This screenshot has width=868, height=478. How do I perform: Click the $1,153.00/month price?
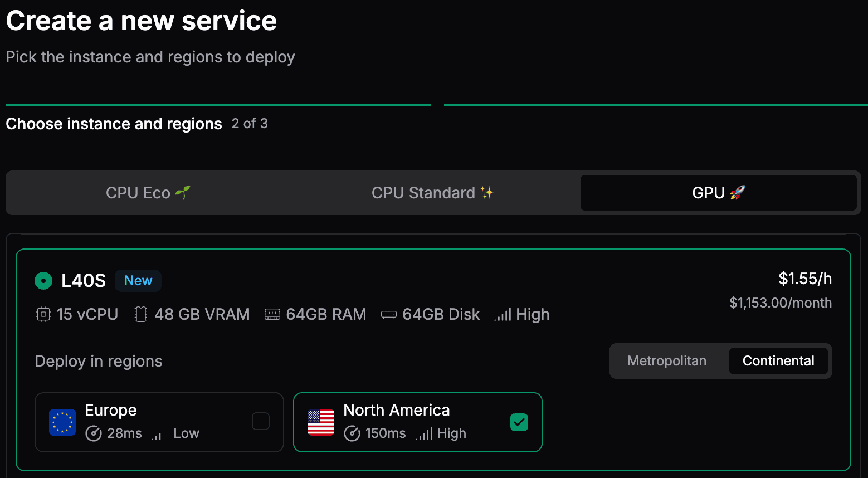[x=781, y=303]
